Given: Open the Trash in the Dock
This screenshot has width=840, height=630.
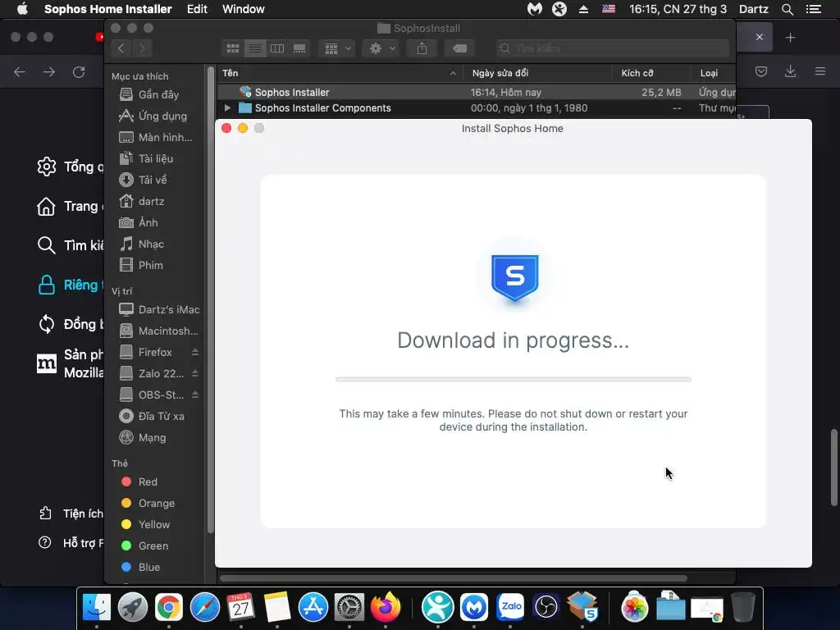Looking at the screenshot, I should click(x=743, y=608).
